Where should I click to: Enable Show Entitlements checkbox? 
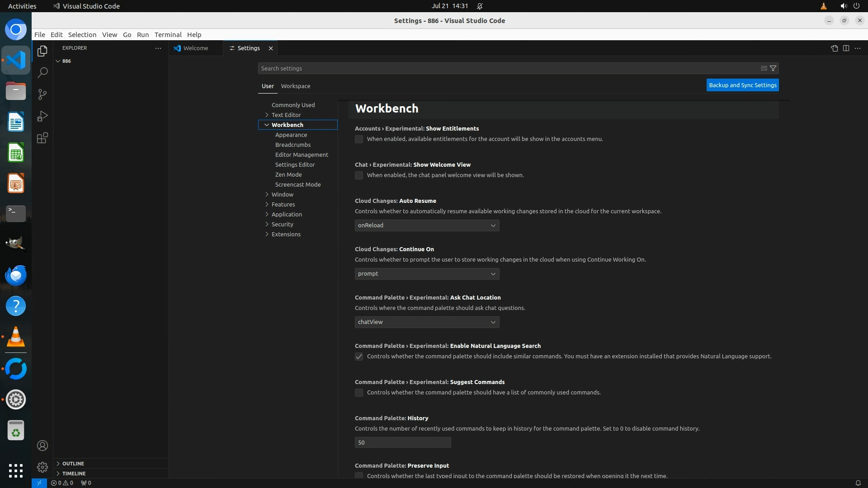point(359,139)
